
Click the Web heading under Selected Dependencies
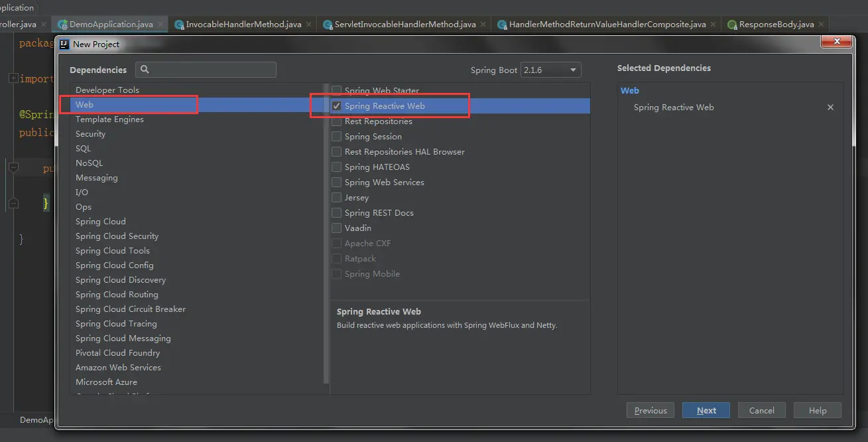(630, 91)
